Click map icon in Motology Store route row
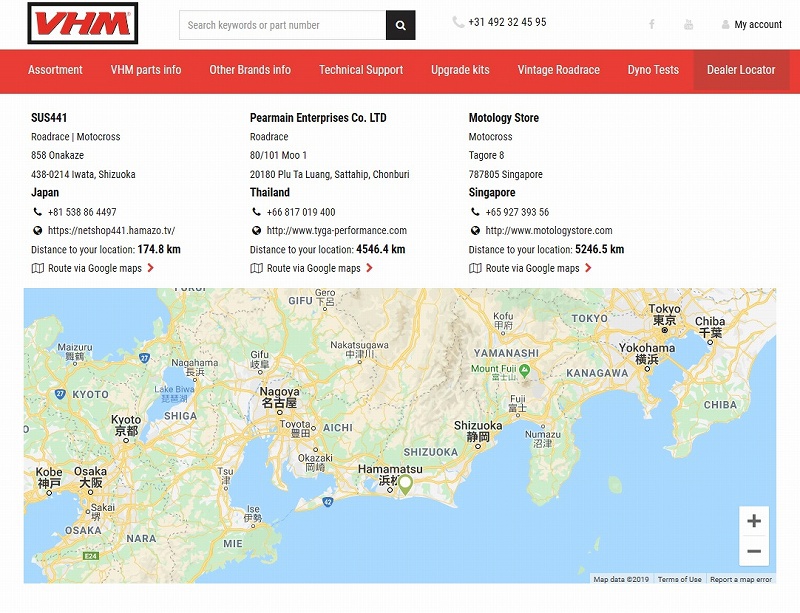 pyautogui.click(x=476, y=268)
